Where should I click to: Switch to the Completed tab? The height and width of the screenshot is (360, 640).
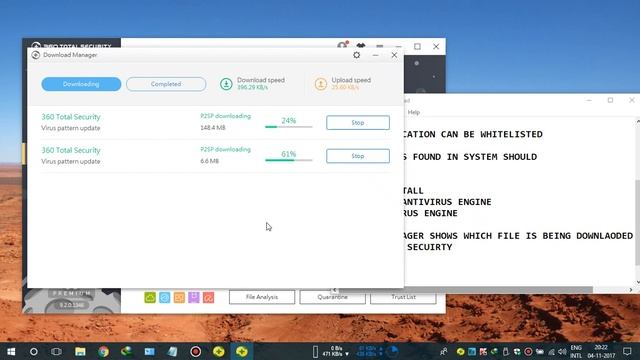[166, 84]
